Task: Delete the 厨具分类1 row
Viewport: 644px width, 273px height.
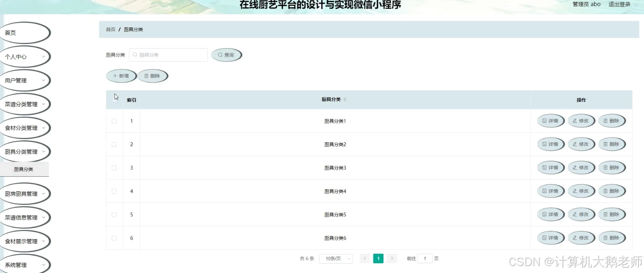Action: pos(612,121)
